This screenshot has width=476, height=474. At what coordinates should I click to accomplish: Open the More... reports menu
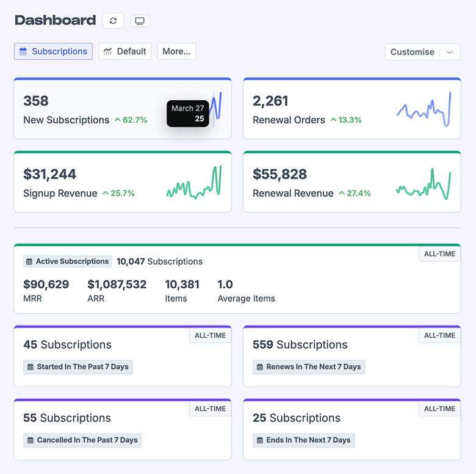[x=176, y=51]
